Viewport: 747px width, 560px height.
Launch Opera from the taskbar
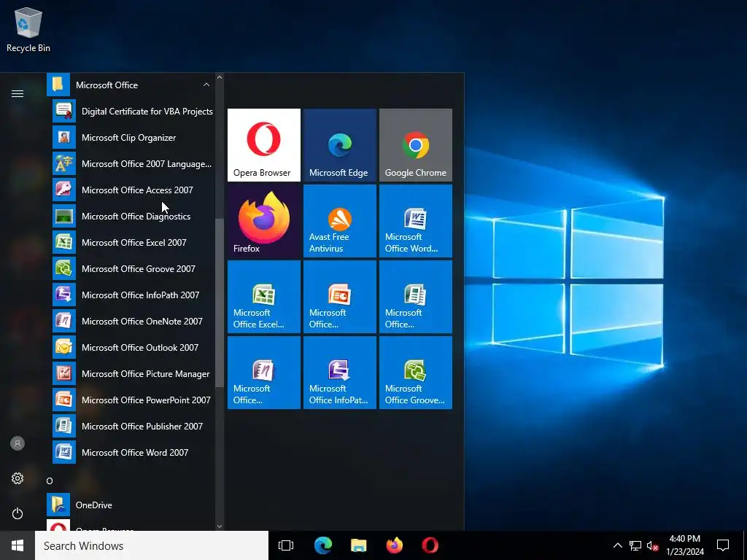coord(430,545)
